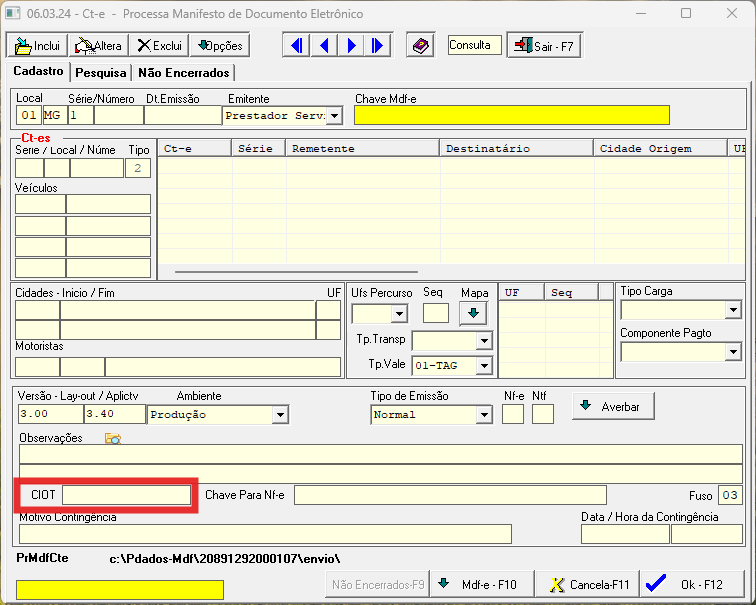
Task: Click the Mdf-e - F10 button
Action: pos(482,584)
